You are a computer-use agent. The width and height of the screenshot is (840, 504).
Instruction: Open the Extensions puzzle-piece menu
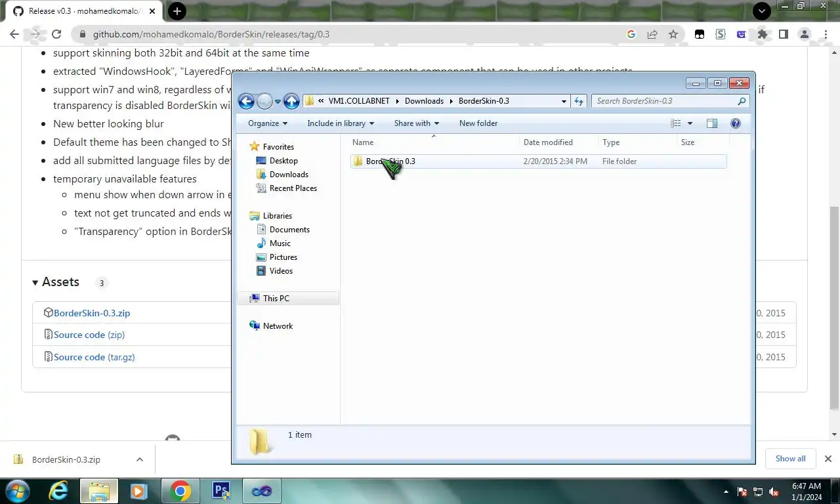(763, 34)
